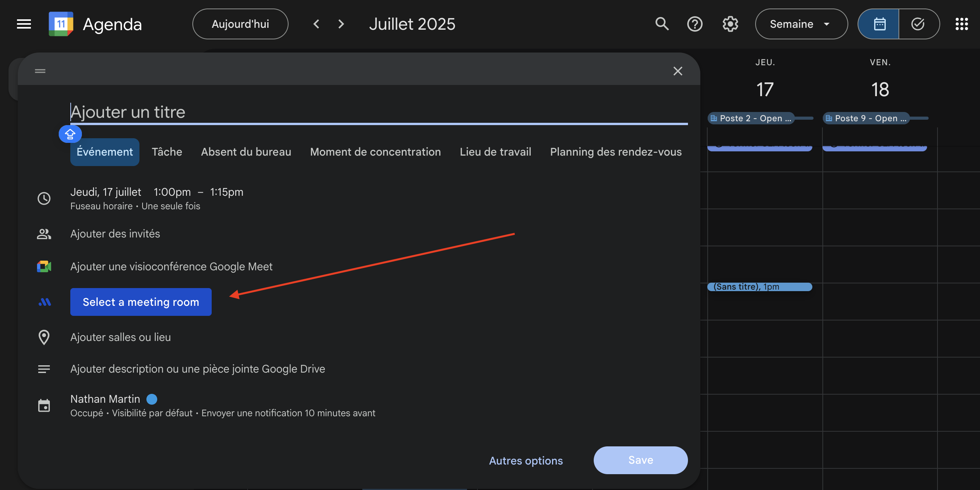This screenshot has width=980, height=490.
Task: Click the meeting room add-on logo icon
Action: 45,302
